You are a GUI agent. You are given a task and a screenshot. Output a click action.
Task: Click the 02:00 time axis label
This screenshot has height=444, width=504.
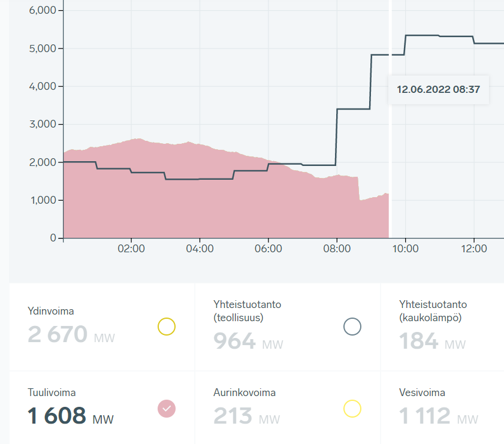(131, 249)
